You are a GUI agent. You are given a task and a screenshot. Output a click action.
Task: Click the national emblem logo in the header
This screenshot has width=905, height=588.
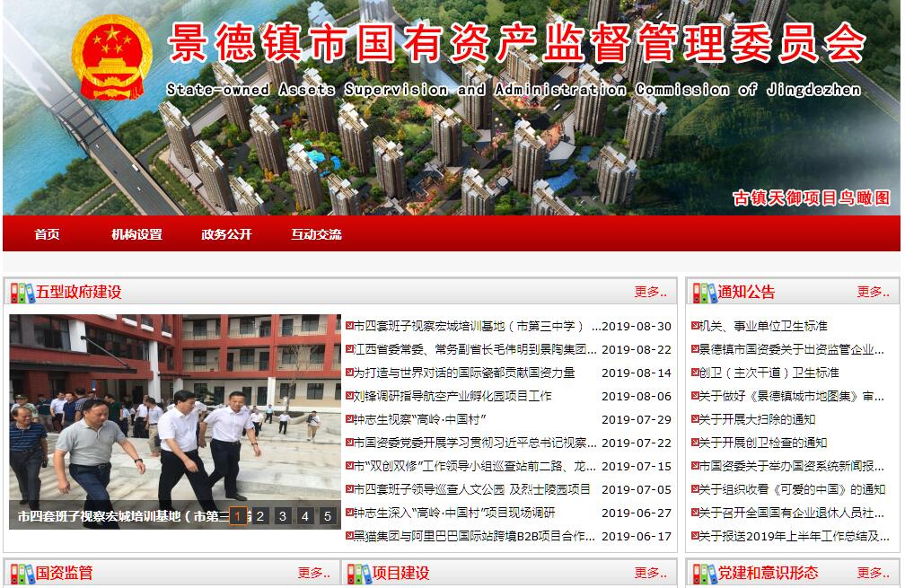(112, 57)
